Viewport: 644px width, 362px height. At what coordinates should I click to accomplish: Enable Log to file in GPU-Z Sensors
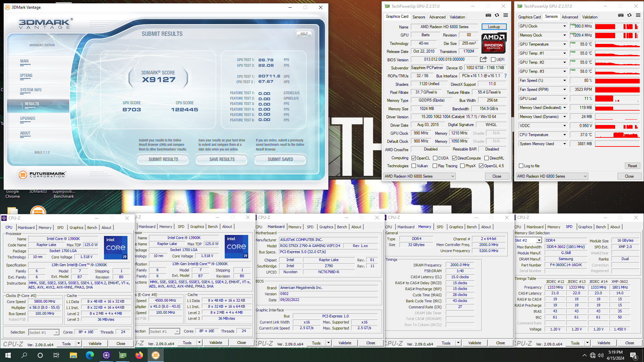(x=521, y=166)
